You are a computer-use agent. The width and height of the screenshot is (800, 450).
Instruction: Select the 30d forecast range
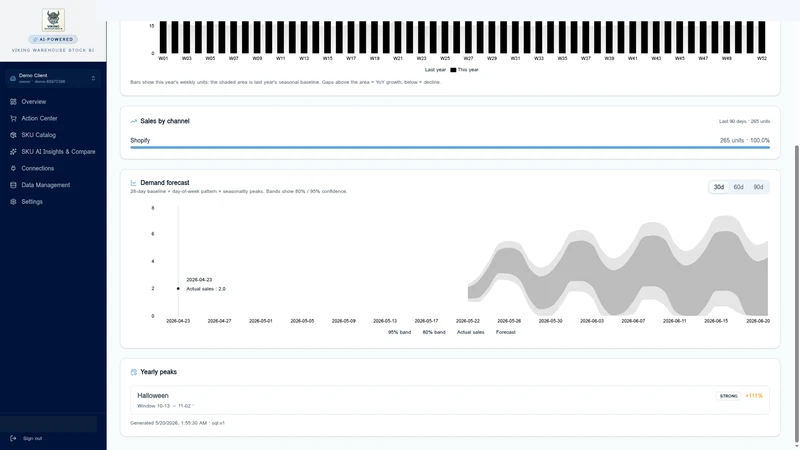(x=718, y=187)
